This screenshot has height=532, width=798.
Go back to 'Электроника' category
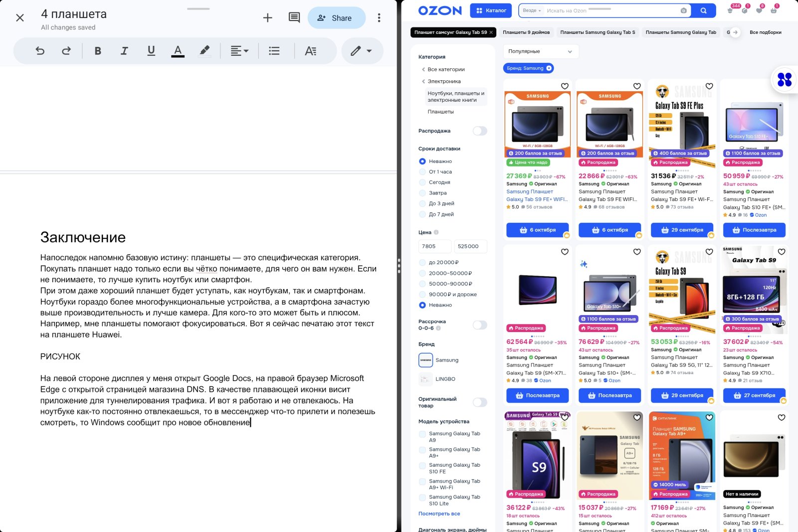[444, 81]
